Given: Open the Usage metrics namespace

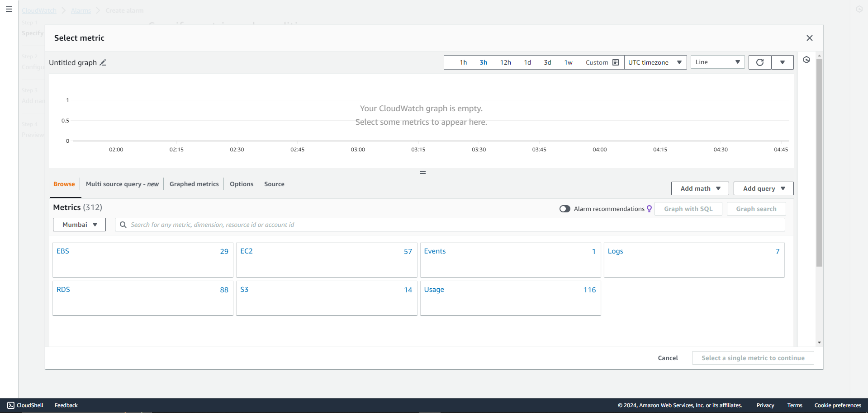Looking at the screenshot, I should pos(511,298).
